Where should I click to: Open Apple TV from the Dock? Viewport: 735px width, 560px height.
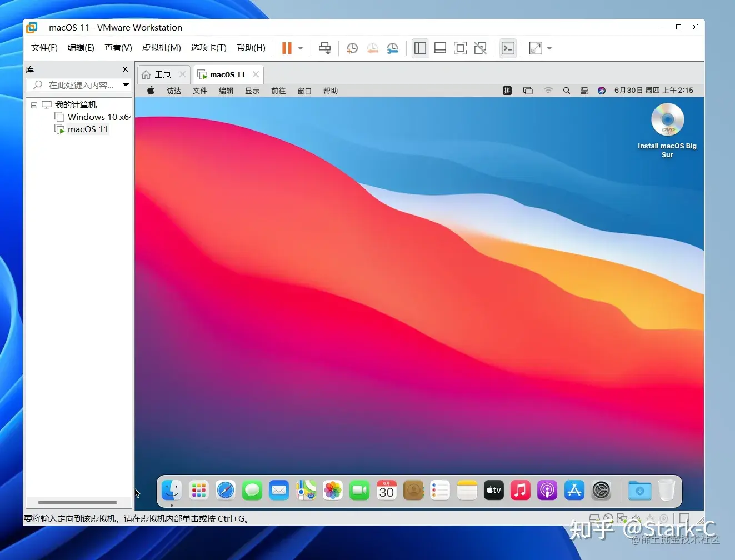[x=494, y=490]
